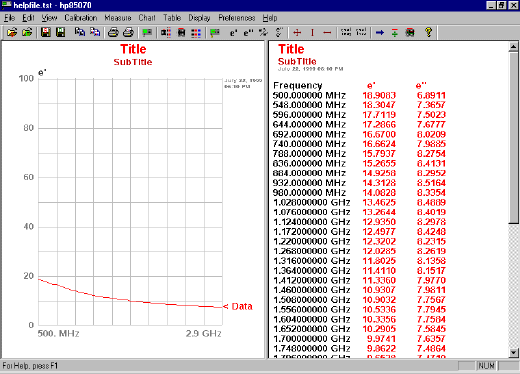The height and width of the screenshot is (374, 520).
Task: Open the Preferences menu
Action: coord(237,18)
